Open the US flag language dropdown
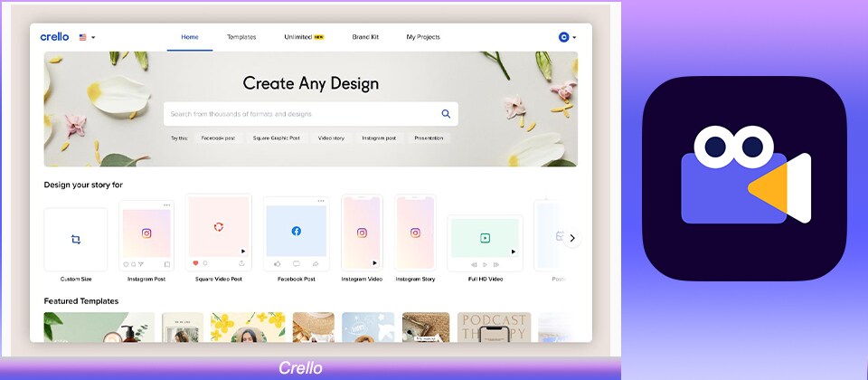 87,37
